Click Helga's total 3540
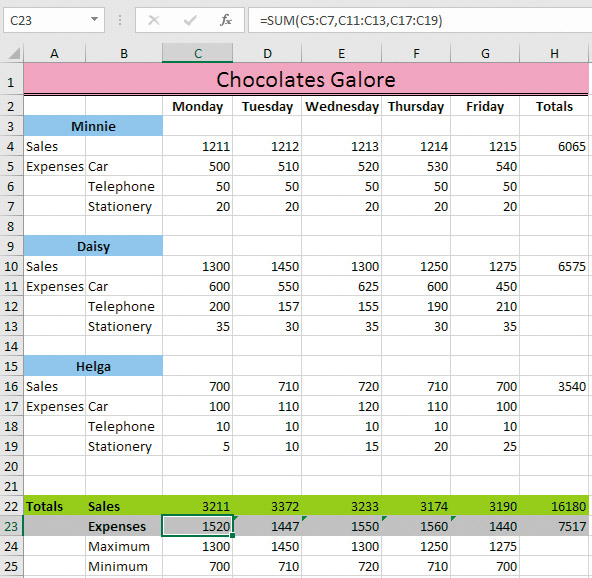 click(554, 386)
